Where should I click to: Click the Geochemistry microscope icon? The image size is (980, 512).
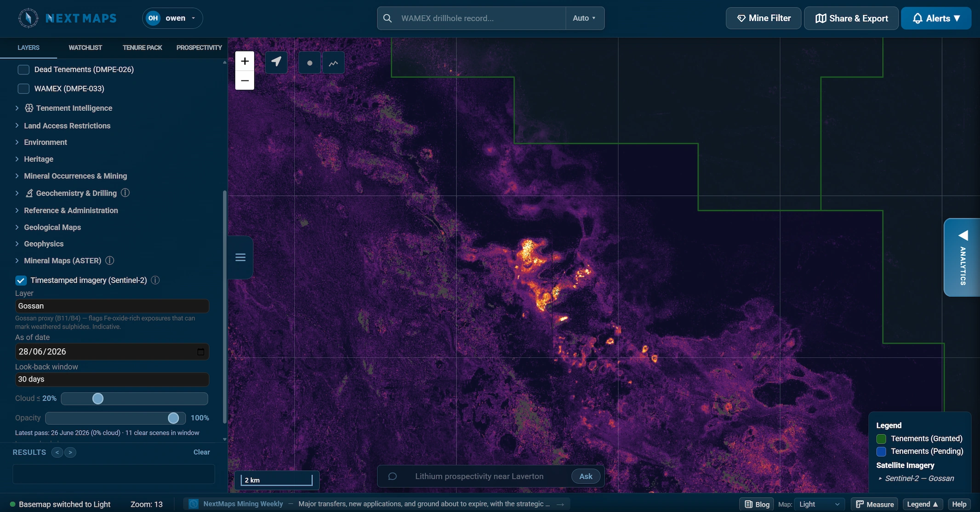[x=29, y=193]
